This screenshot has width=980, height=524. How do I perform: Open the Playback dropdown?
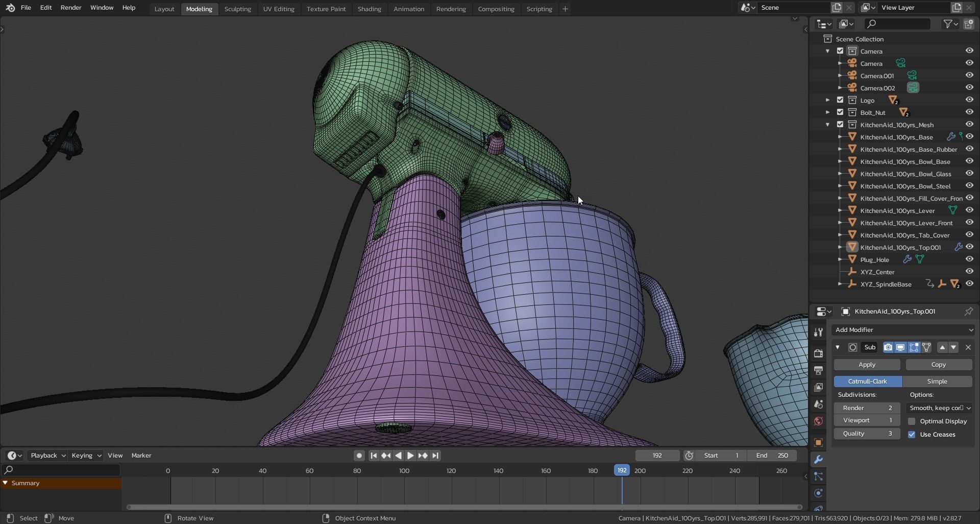47,456
